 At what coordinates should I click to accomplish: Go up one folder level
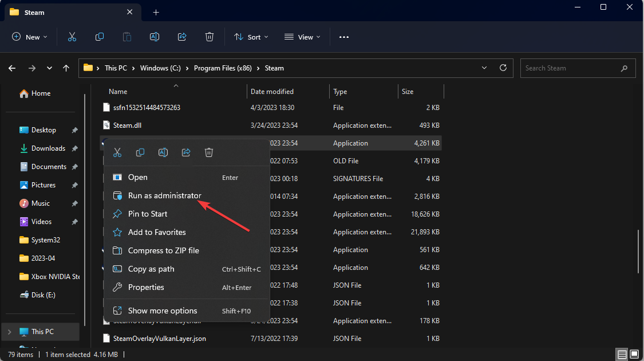tap(66, 68)
